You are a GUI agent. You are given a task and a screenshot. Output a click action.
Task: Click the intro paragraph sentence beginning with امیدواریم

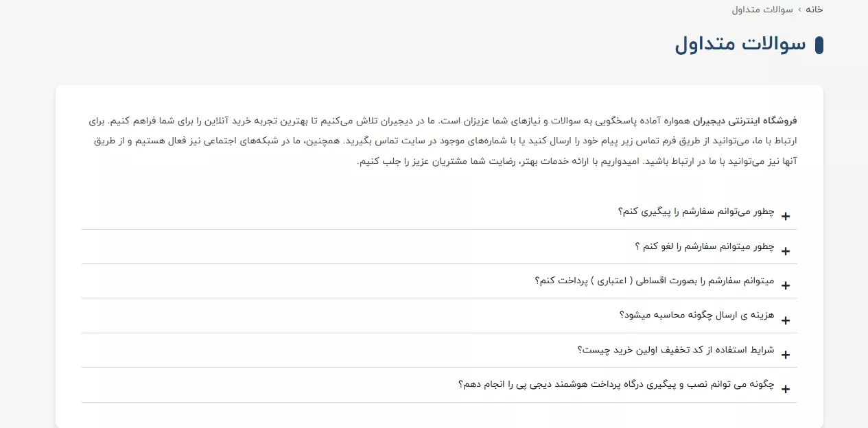[x=504, y=162]
